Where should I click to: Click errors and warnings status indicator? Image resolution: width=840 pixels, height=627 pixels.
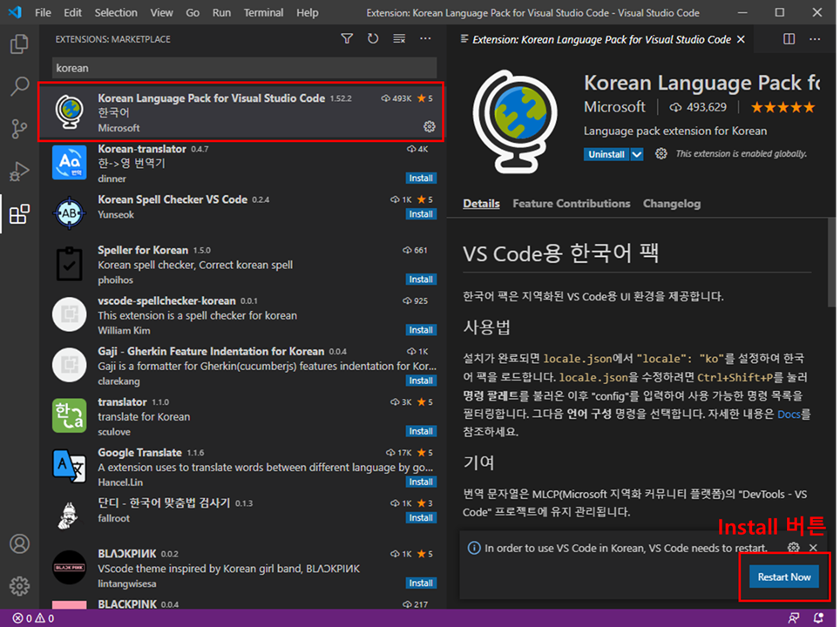(x=33, y=618)
